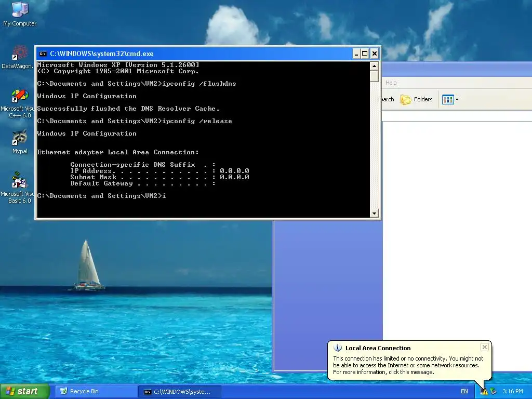Close the cmd.exe window
Screen dimensions: 532x399
[x=374, y=54]
